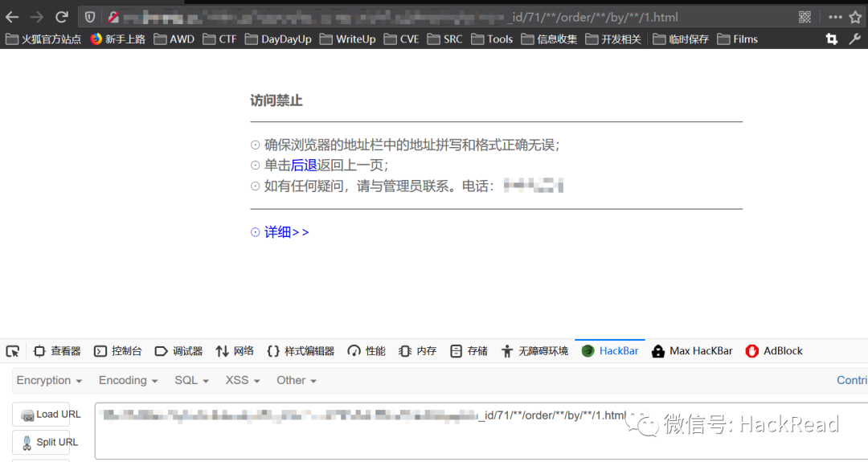
Task: Switch to the 控制台 console tab
Action: (x=118, y=351)
